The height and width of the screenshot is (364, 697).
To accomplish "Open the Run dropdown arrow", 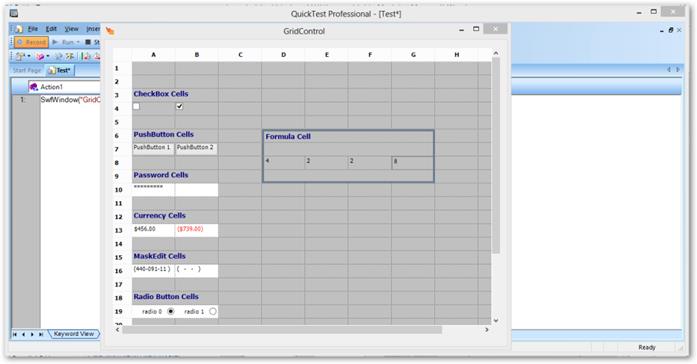I will point(78,42).
